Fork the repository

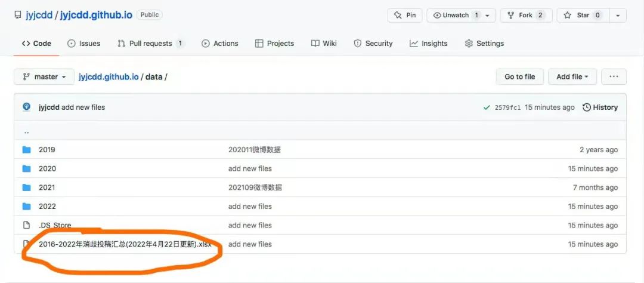click(526, 15)
